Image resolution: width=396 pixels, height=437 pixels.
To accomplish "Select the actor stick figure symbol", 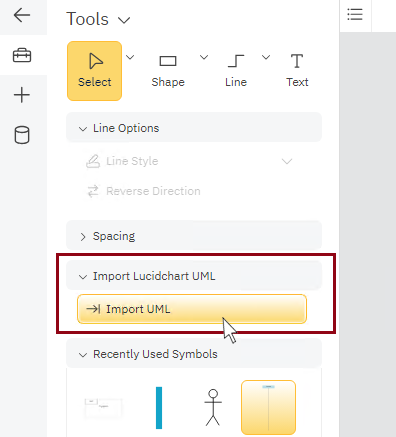I will tap(213, 407).
